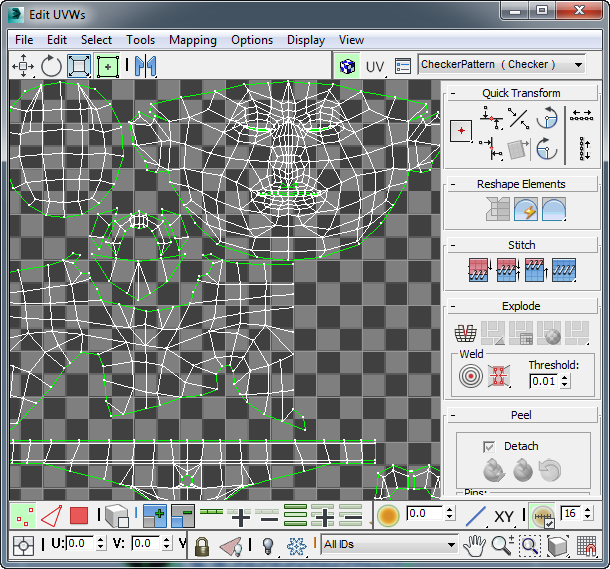Screen dimensions: 610x569
Task: Open the File menu
Action: [x=24, y=40]
